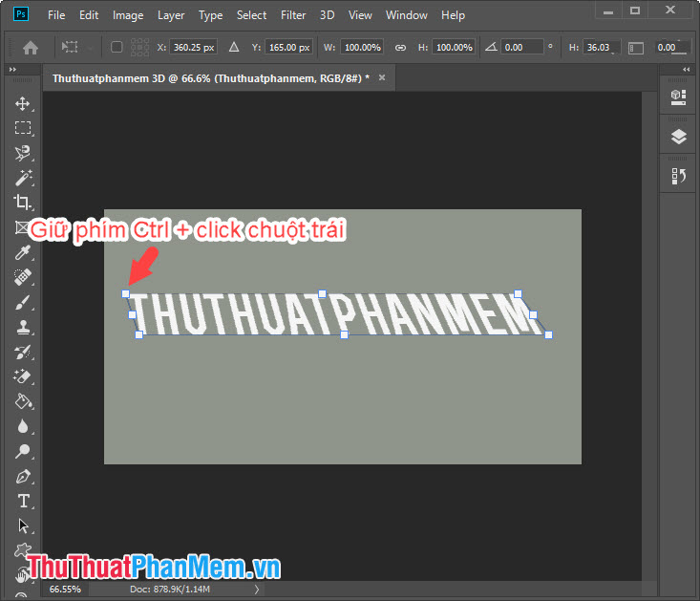Select the Crop tool
This screenshot has width=700, height=601.
coord(22,202)
